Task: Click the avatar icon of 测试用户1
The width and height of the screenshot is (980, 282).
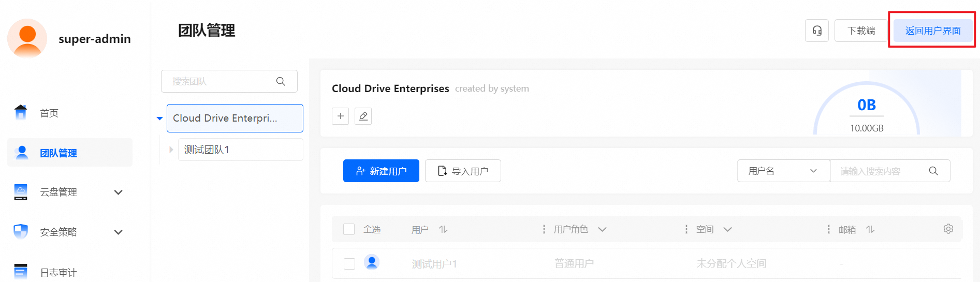Action: pos(372,262)
